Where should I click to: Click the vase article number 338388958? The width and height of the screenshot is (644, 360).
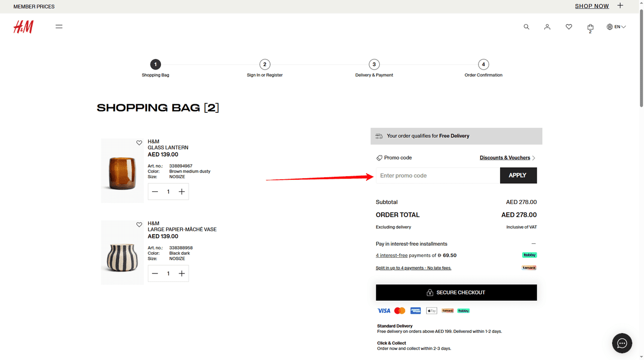coord(181,248)
